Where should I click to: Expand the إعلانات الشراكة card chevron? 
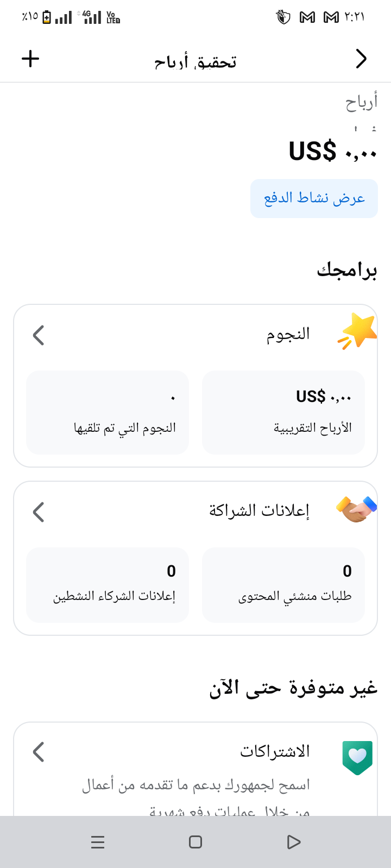pyautogui.click(x=39, y=512)
